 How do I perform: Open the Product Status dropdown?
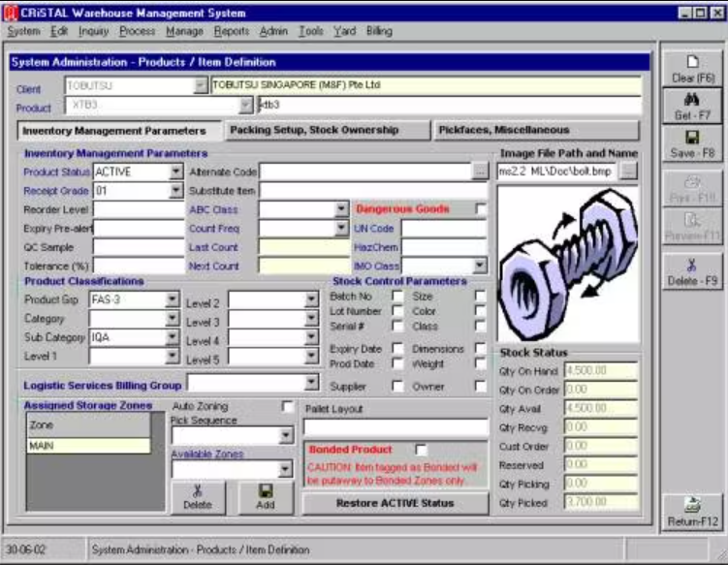click(175, 172)
